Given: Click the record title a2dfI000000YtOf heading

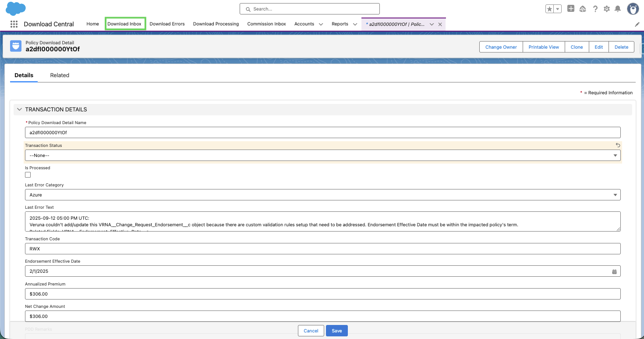Looking at the screenshot, I should click(x=53, y=49).
